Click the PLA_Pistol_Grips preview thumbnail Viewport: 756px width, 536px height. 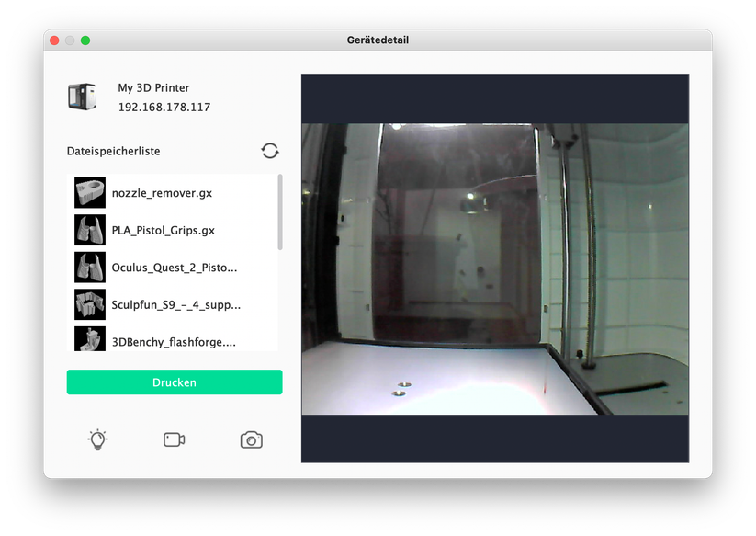(x=90, y=230)
